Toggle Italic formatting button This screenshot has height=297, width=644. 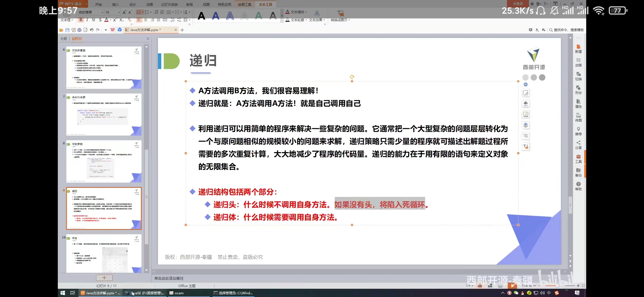(87, 20)
